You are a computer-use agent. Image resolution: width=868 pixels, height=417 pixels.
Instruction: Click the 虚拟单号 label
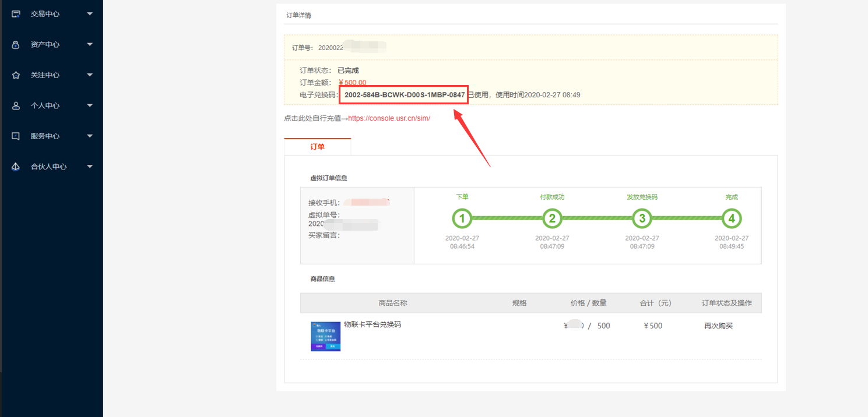pyautogui.click(x=324, y=215)
